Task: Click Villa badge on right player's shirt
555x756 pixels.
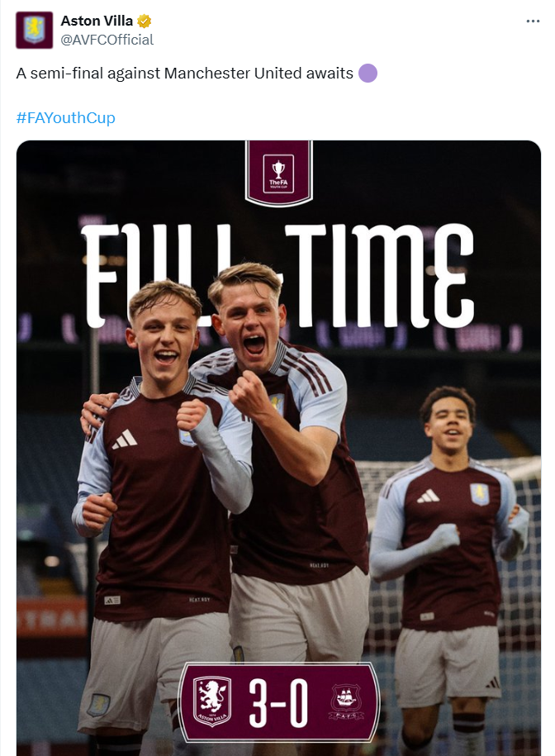Action: [x=479, y=493]
